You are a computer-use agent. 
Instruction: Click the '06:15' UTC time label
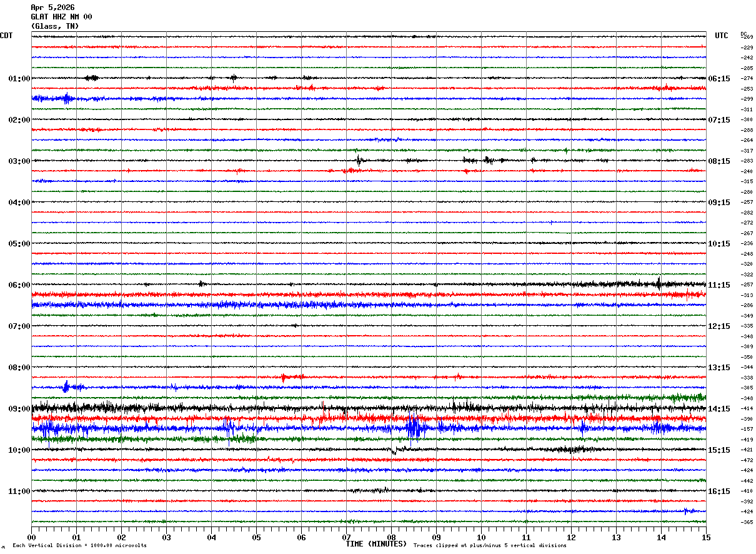720,79
